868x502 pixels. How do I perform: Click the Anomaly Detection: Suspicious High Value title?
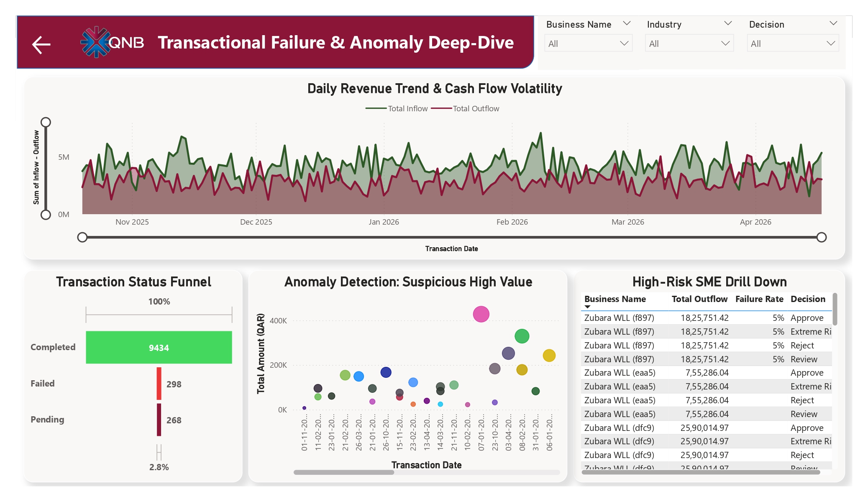[x=408, y=282]
